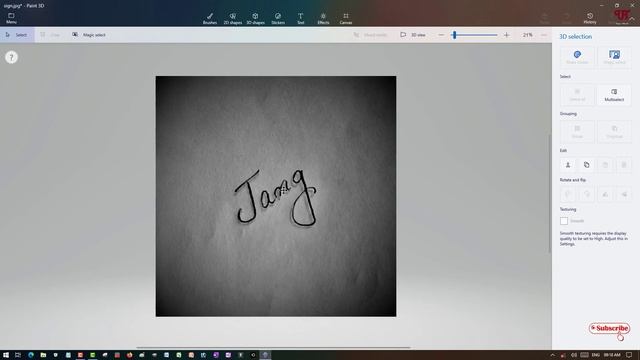Click the rotate right icon
Viewport: 640px width, 360px height.
pos(587,194)
